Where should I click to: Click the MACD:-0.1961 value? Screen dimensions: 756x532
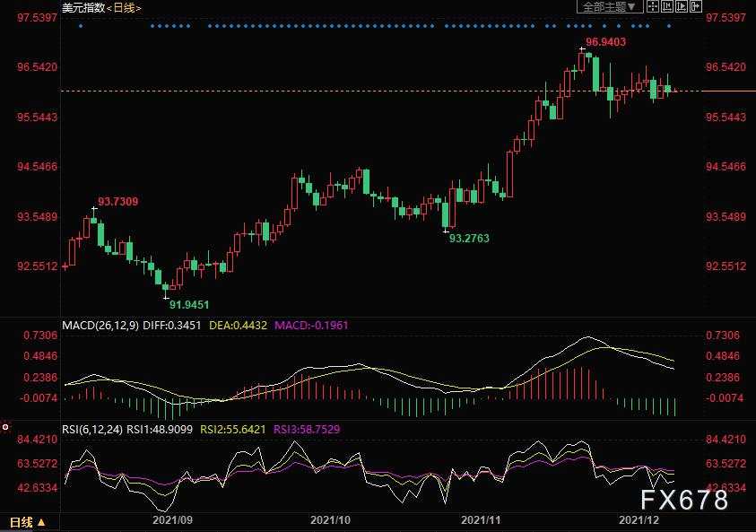click(311, 325)
